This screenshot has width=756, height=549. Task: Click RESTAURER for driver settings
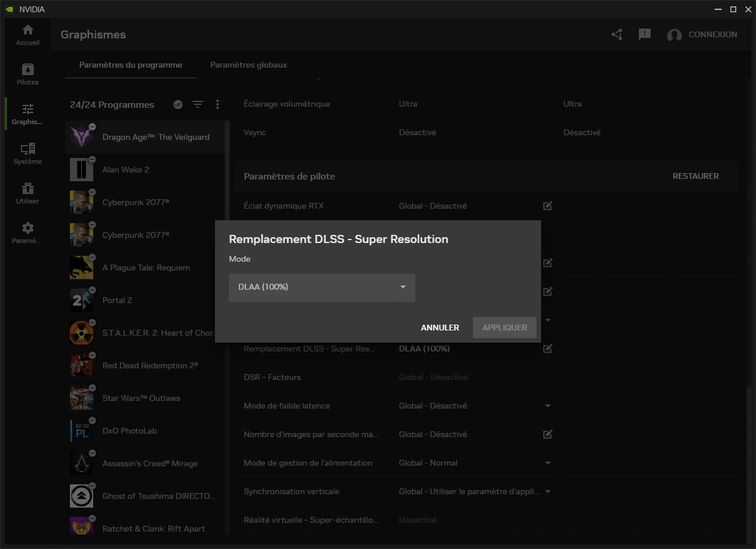tap(695, 176)
